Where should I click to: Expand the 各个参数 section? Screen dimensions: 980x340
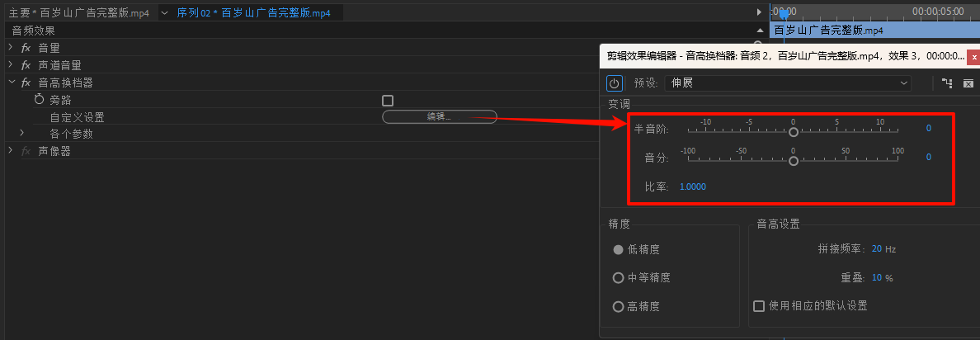[22, 133]
